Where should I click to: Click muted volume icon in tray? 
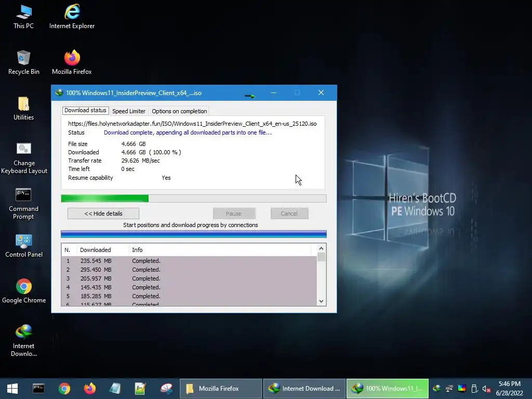pos(486,389)
